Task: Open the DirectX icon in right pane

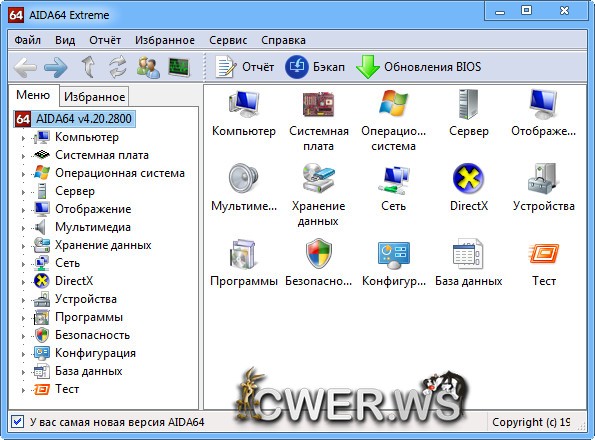Action: coord(468,178)
